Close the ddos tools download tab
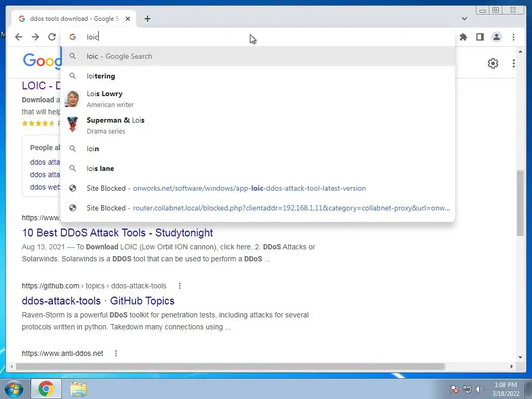Image resolution: width=532 pixels, height=399 pixels. click(x=128, y=19)
